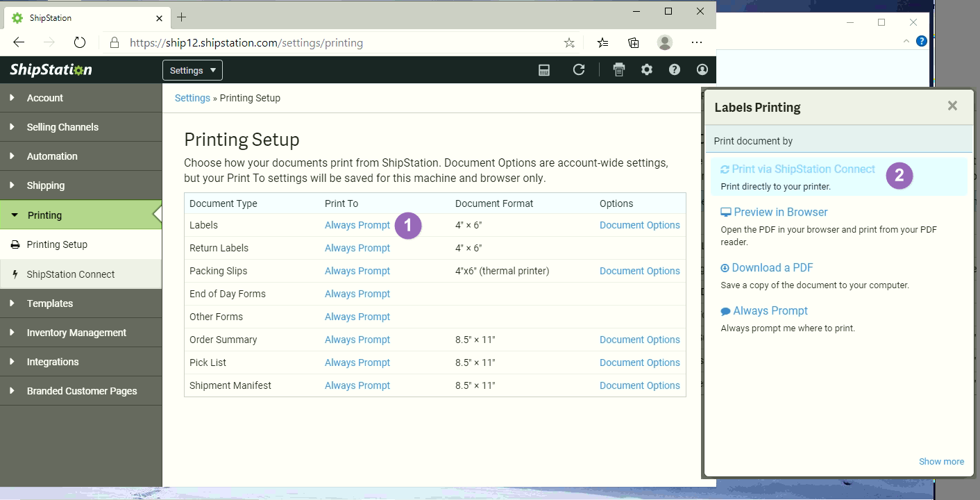Choose Always Prompt in Labels Printing popup
The width and height of the screenshot is (980, 500).
770,310
